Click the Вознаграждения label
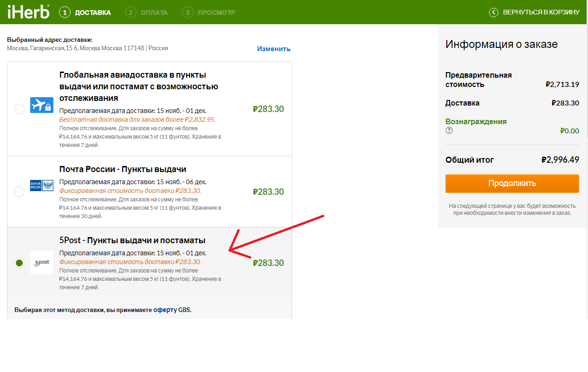The image size is (588, 372). (x=476, y=121)
